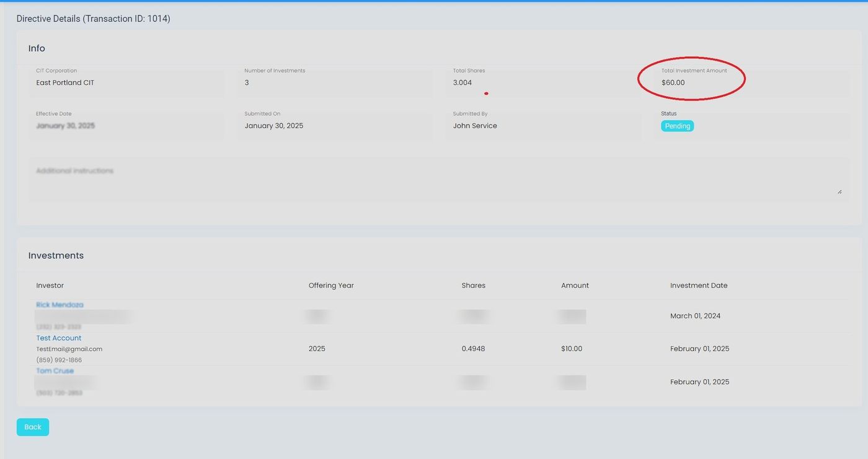Focus the Effective Date field
The image size is (868, 459).
[126, 126]
